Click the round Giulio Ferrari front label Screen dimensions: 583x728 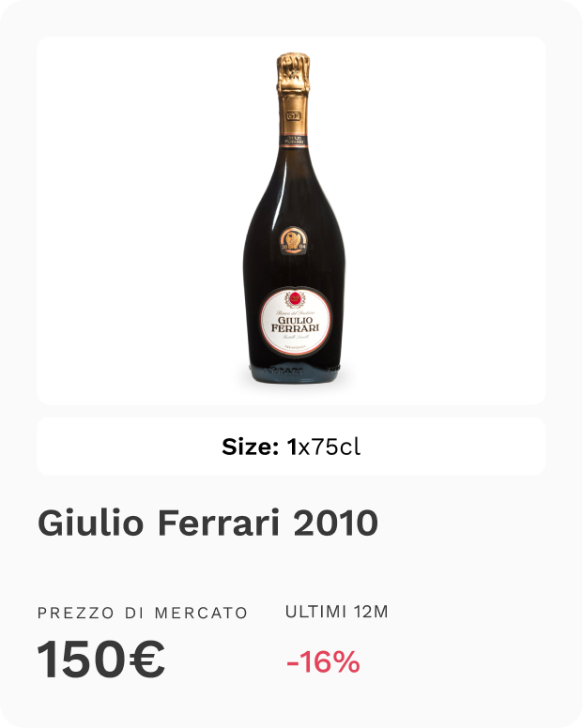click(296, 322)
